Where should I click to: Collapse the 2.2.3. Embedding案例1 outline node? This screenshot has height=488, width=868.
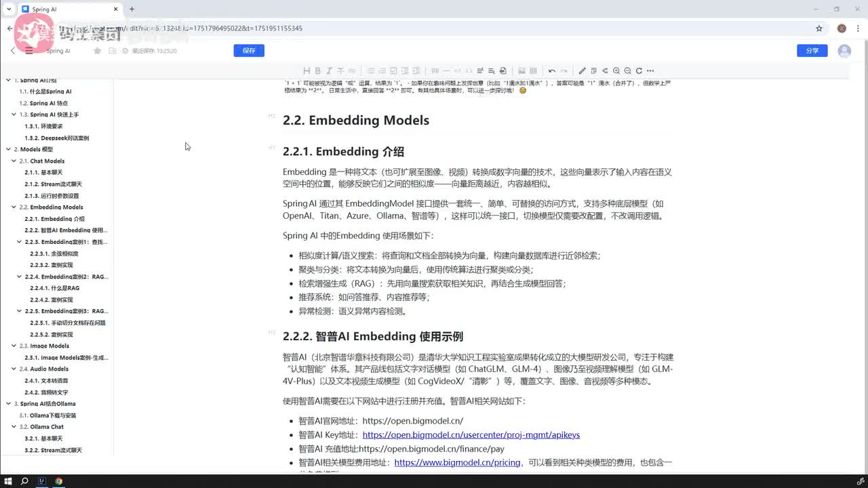click(x=19, y=242)
